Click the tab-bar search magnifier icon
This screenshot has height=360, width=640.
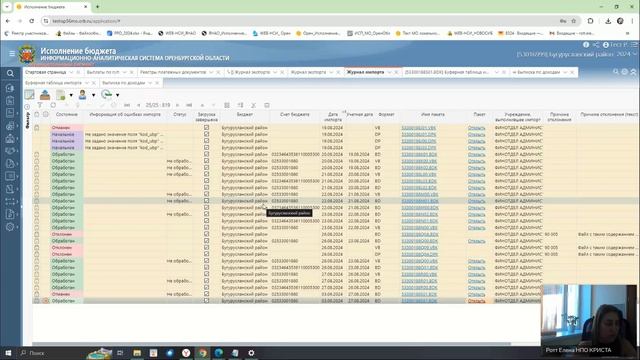pos(616,72)
